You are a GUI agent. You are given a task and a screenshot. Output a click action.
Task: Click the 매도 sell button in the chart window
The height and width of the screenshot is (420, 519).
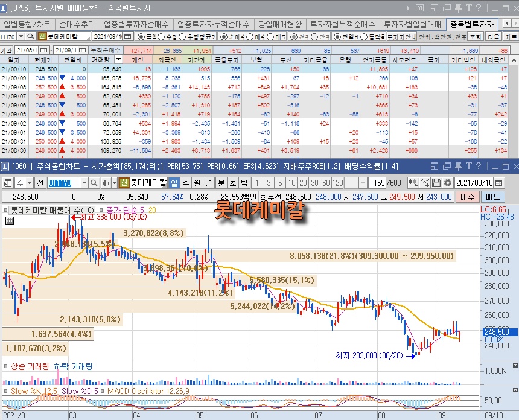(x=492, y=197)
